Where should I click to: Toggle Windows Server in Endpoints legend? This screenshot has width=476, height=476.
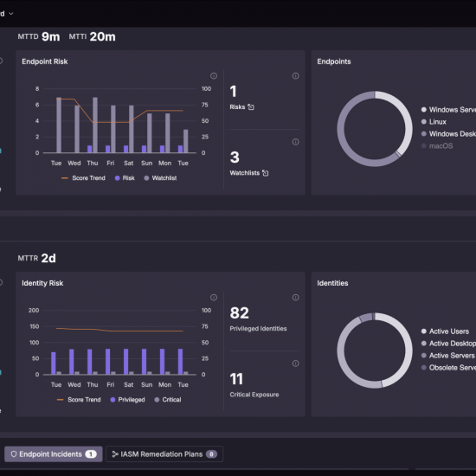point(448,110)
